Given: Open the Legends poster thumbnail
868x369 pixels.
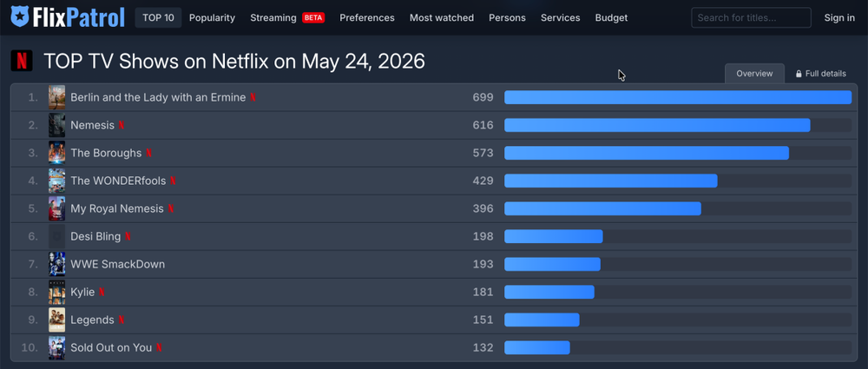Looking at the screenshot, I should tap(56, 320).
